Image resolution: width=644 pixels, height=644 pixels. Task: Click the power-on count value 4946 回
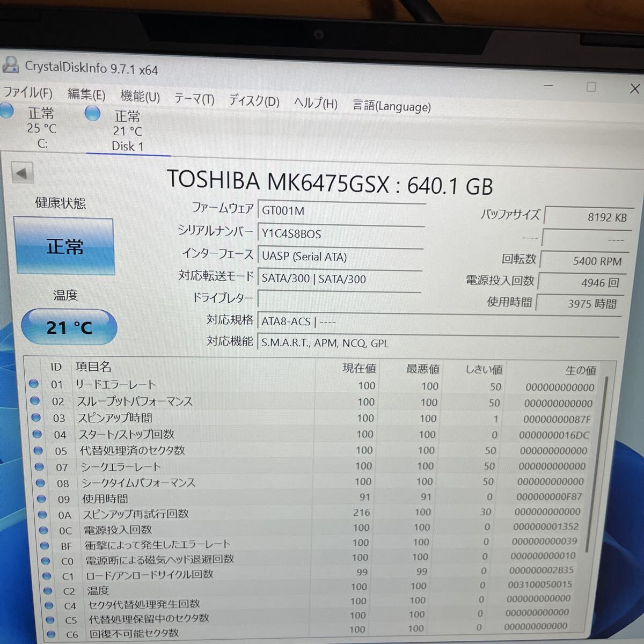(582, 282)
